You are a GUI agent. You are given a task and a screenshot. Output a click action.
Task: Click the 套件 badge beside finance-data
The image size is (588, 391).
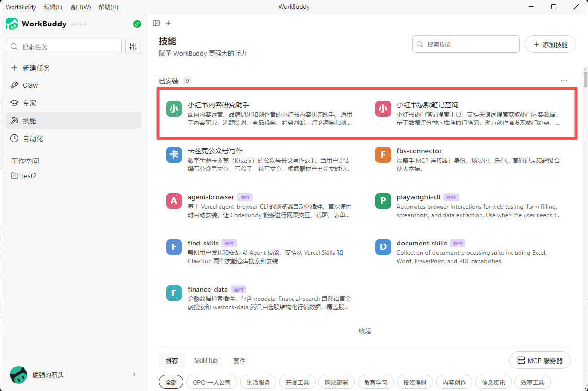(239, 290)
